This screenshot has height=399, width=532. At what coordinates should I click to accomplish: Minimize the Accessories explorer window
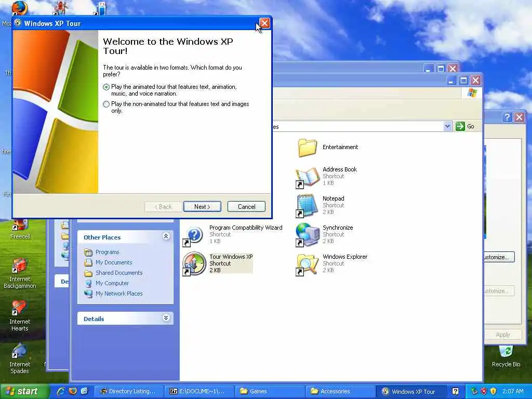point(451,81)
